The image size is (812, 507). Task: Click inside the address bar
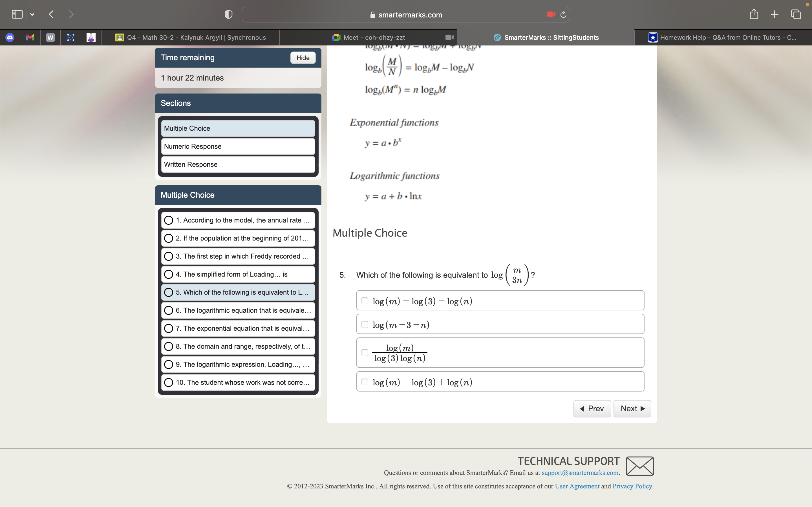406,14
